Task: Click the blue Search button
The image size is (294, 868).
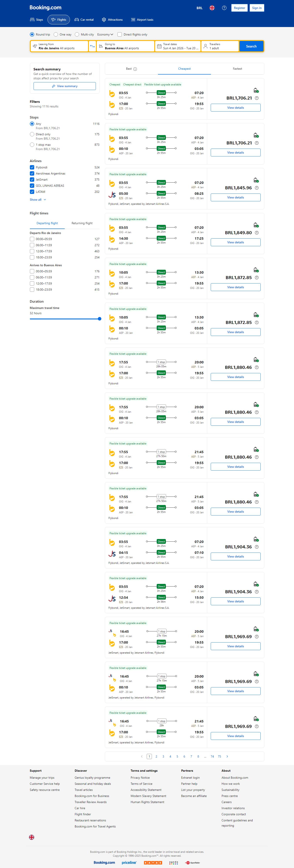Action: [x=251, y=46]
